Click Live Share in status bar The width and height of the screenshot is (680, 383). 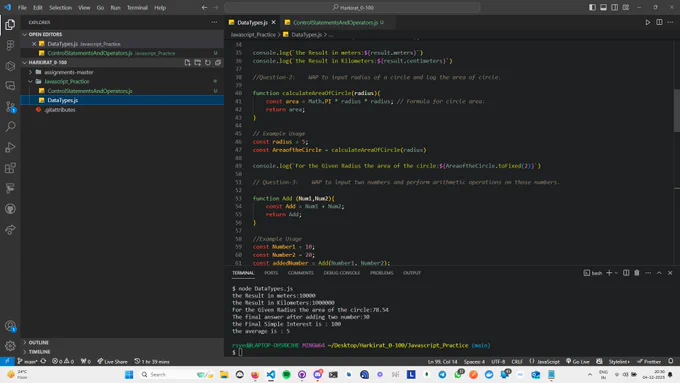(x=112, y=361)
